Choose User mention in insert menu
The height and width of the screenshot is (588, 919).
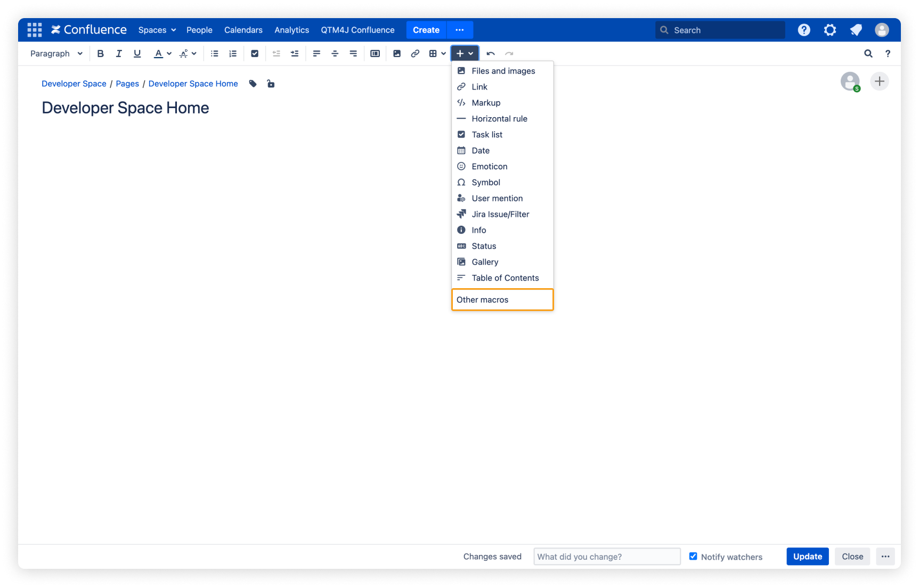point(502,198)
